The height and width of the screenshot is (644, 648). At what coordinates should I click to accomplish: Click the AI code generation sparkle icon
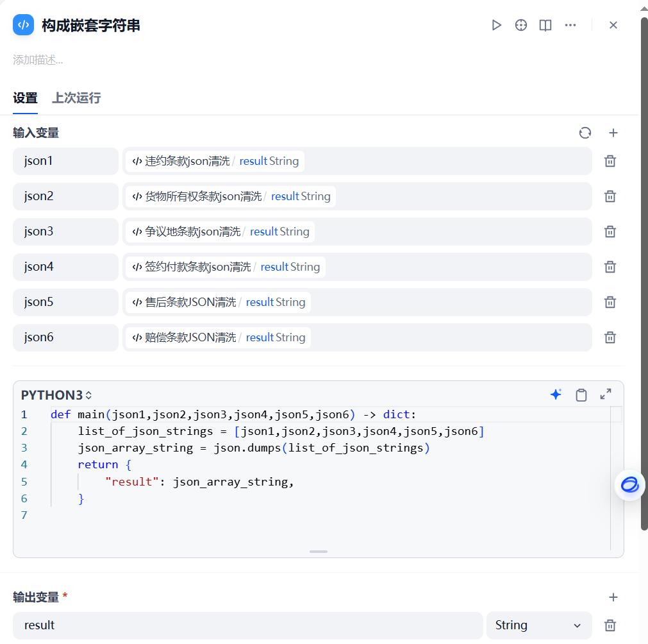click(556, 394)
